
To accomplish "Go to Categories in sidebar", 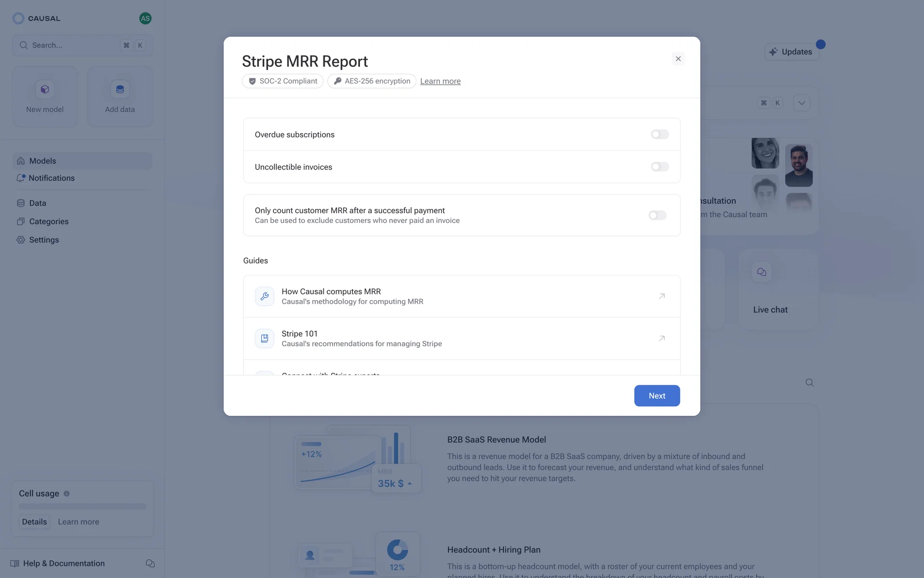I will (49, 222).
